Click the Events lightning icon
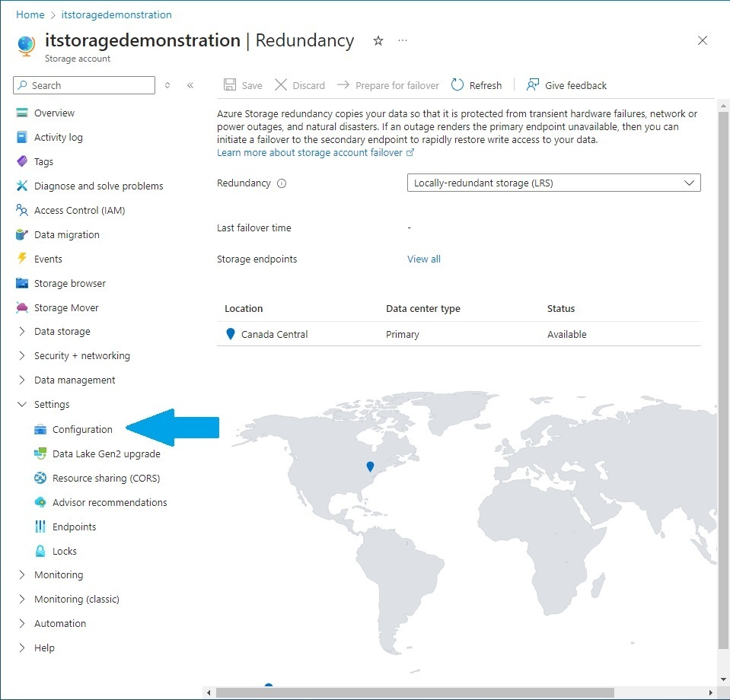This screenshot has width=730, height=700. (x=22, y=258)
